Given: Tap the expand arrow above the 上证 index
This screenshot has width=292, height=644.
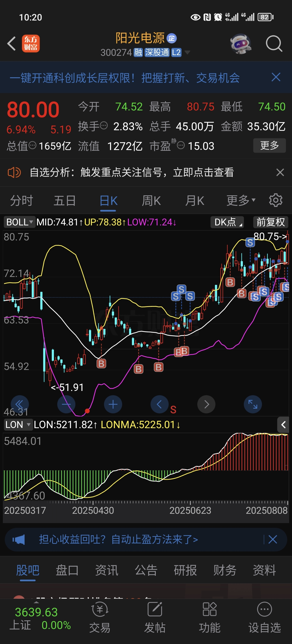Looking at the screenshot, I should pyautogui.click(x=36, y=602).
